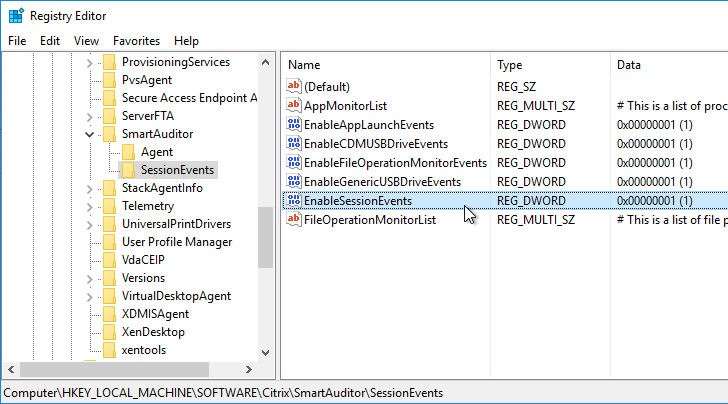Open the View menu
Image resolution: width=728 pixels, height=404 pixels.
(86, 41)
